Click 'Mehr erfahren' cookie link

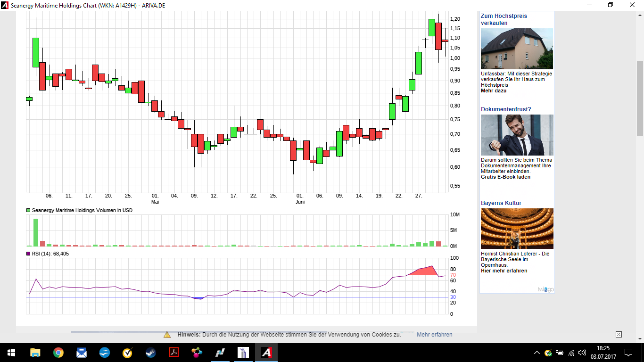434,335
